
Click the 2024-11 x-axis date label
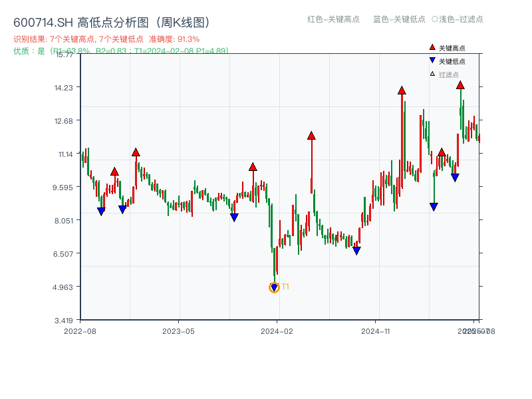[376, 331]
